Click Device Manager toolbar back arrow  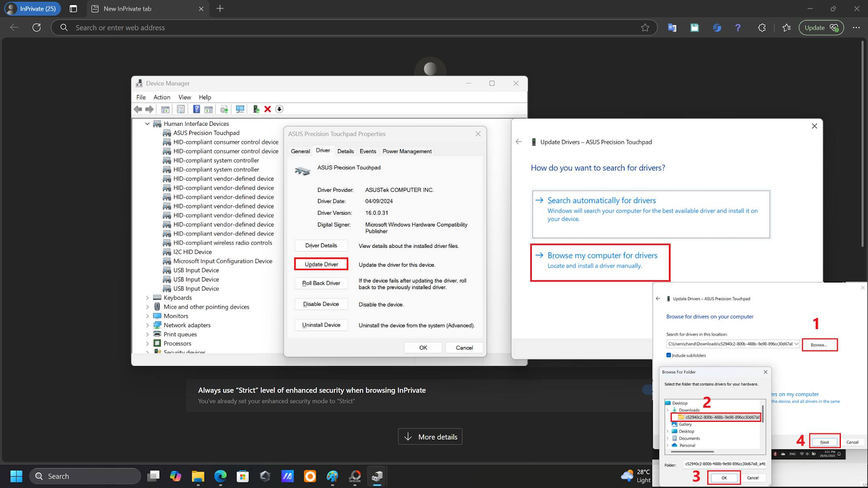[138, 109]
